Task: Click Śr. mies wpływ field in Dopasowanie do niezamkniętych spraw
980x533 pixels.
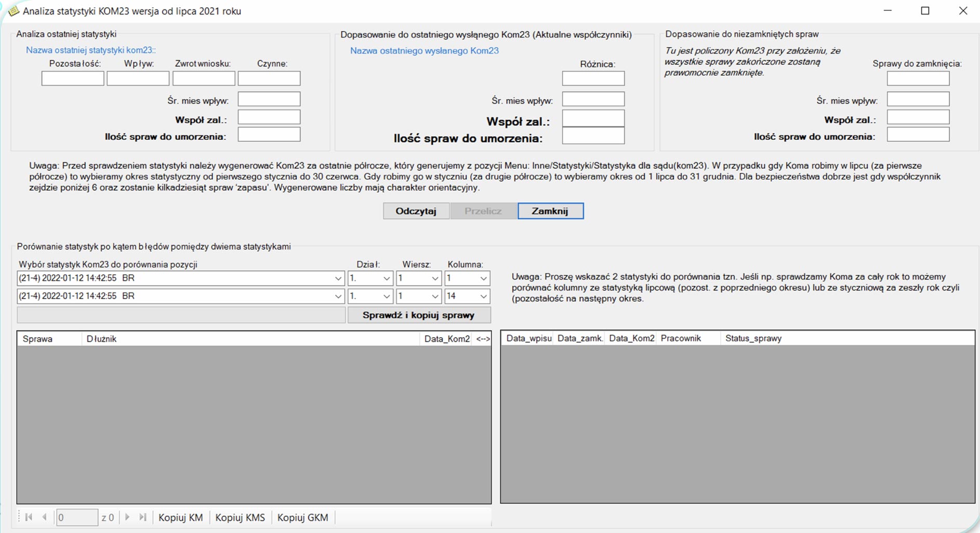Action: click(x=918, y=99)
